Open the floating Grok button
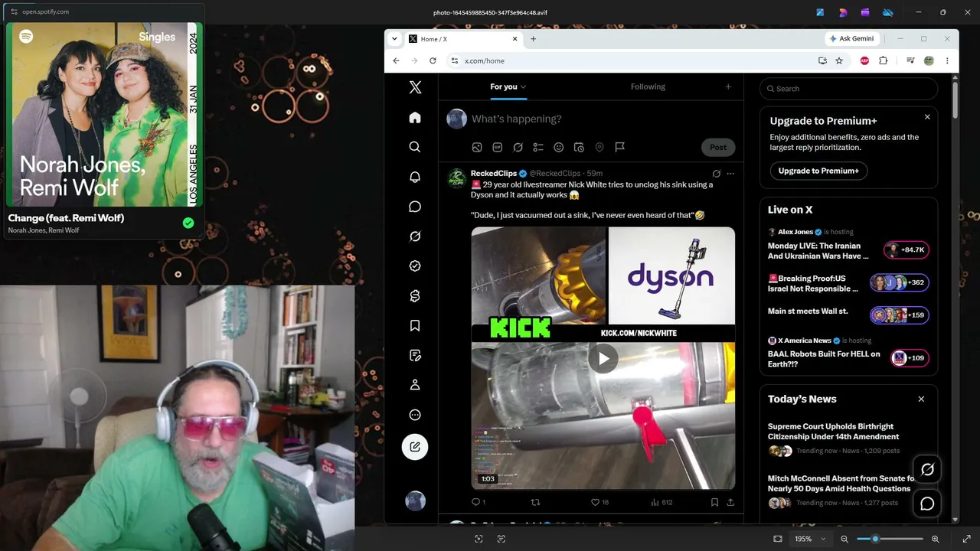 coord(927,469)
